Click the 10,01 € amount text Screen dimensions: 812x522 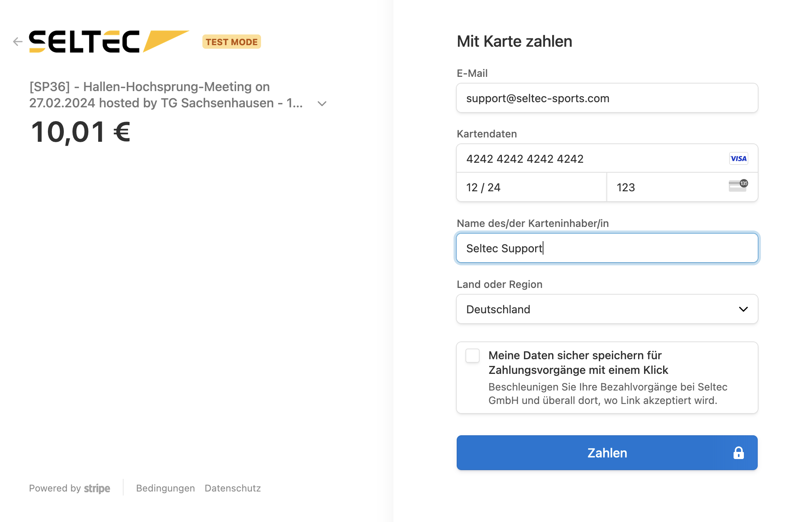click(x=81, y=132)
